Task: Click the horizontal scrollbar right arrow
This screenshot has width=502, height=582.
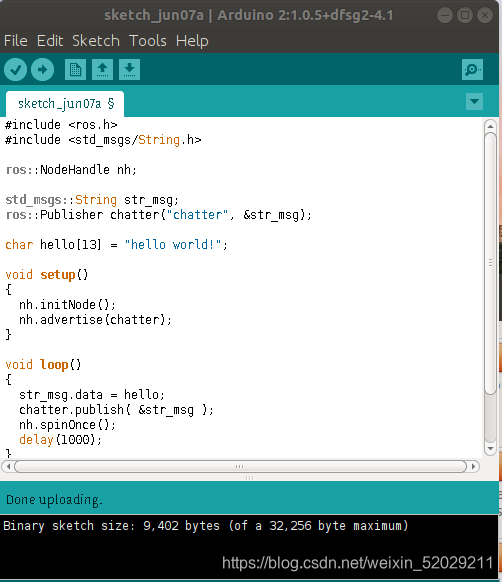Action: pos(473,466)
